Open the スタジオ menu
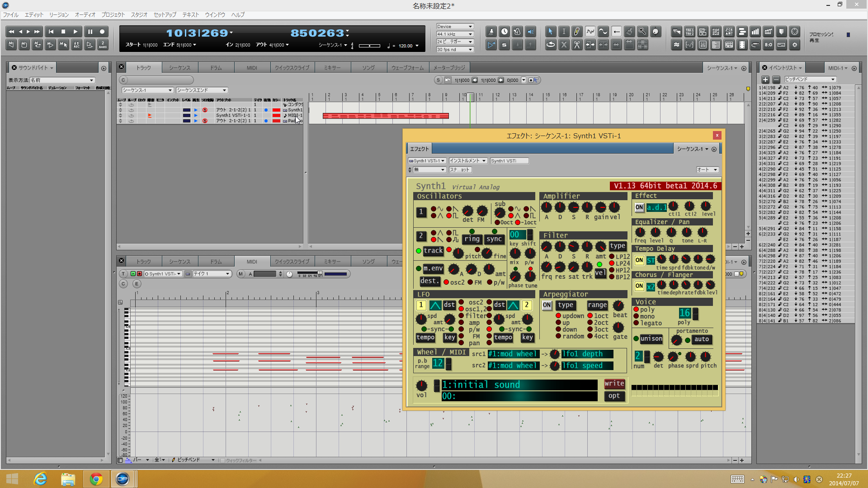868x488 pixels. [139, 15]
